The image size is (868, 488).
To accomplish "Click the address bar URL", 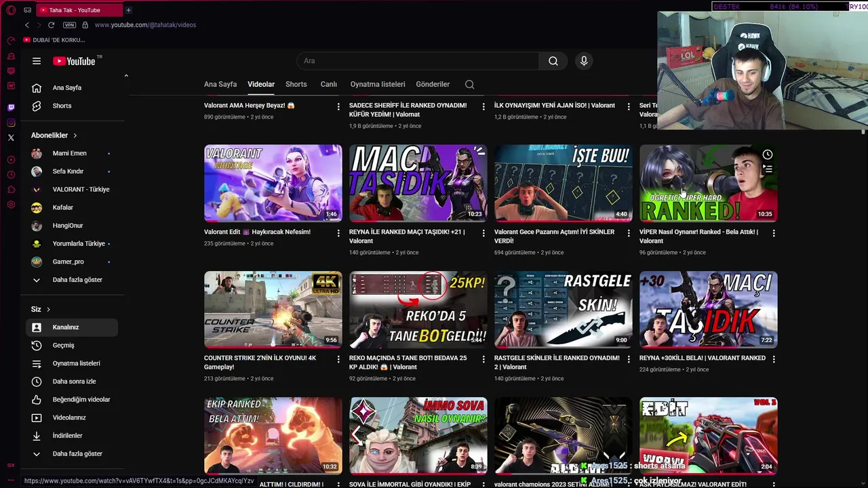I will [145, 25].
